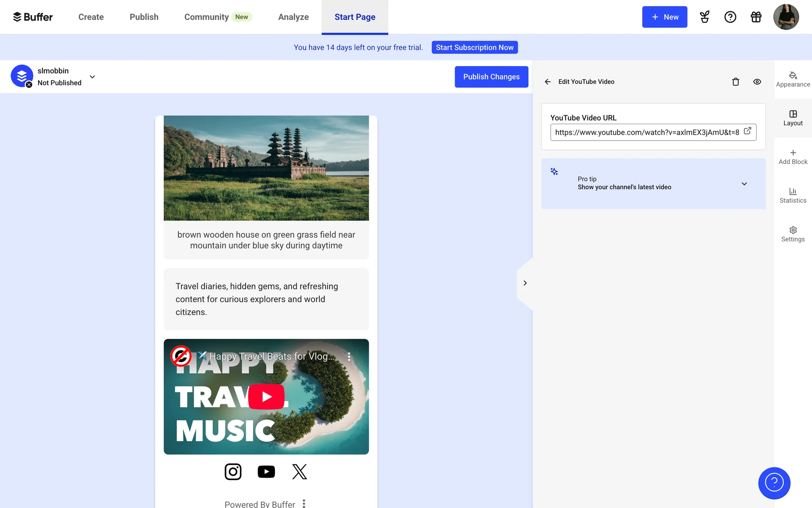
Task: Open the Settings gear panel
Action: [793, 234]
